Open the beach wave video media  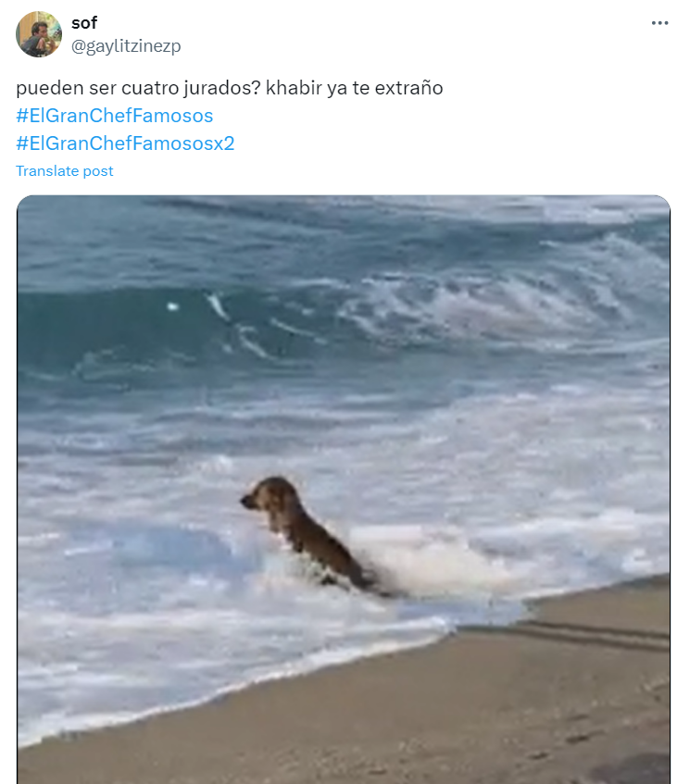pyautogui.click(x=344, y=490)
